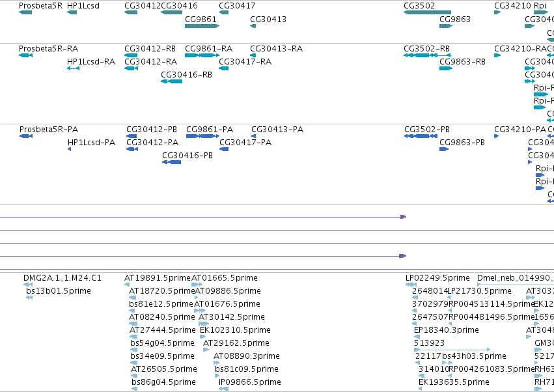
Task: Select EST LP21730.5prime label
Action: tap(479, 291)
